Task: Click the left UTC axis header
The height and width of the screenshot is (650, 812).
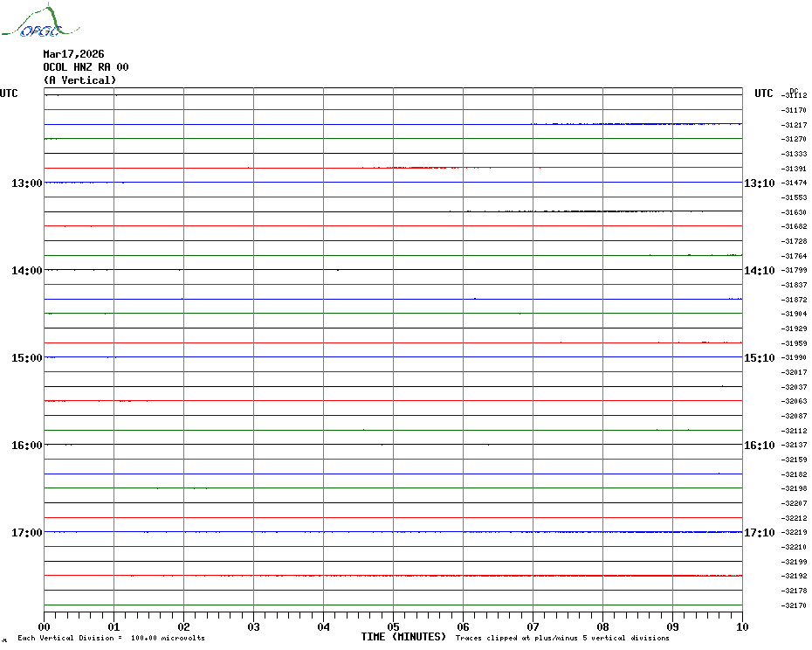Action: [x=9, y=93]
